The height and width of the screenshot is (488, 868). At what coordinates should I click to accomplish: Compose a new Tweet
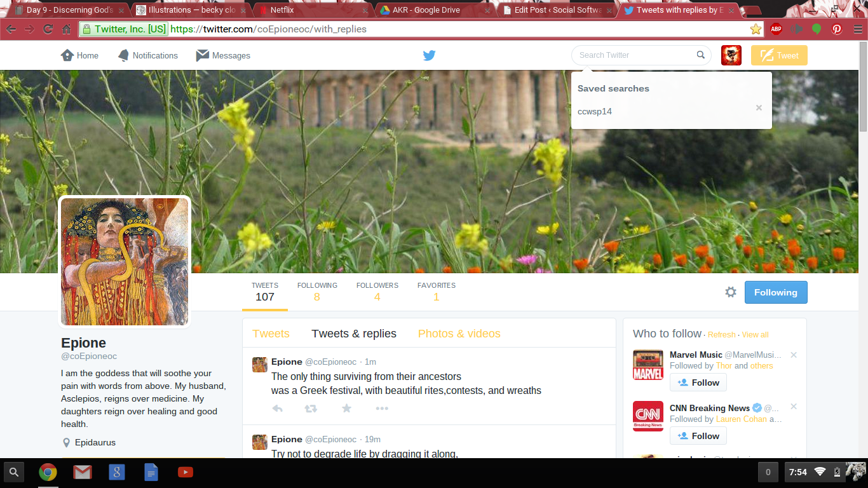pyautogui.click(x=779, y=55)
